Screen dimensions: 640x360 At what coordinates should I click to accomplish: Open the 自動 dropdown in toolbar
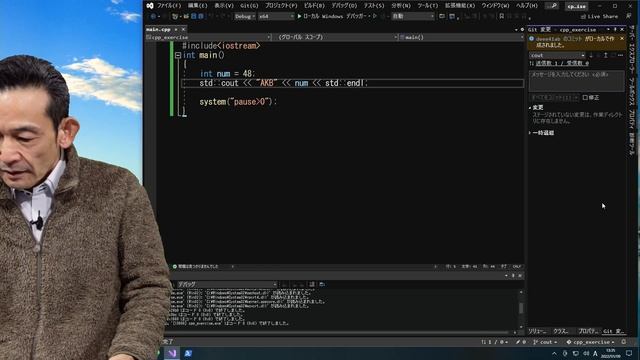[x=413, y=16]
